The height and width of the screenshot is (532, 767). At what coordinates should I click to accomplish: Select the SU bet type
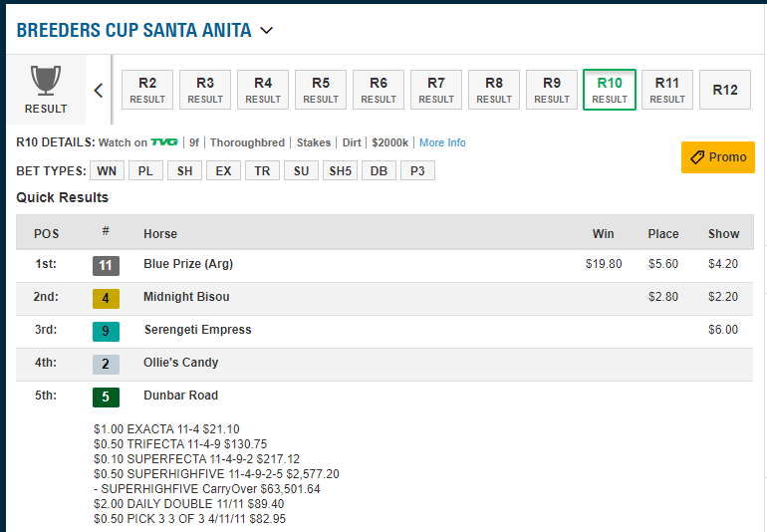[301, 170]
